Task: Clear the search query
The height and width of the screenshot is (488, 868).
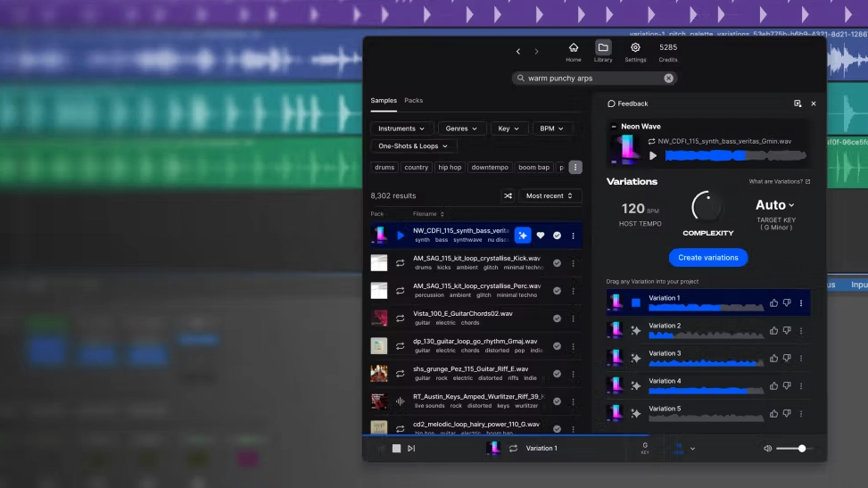Action: point(669,79)
